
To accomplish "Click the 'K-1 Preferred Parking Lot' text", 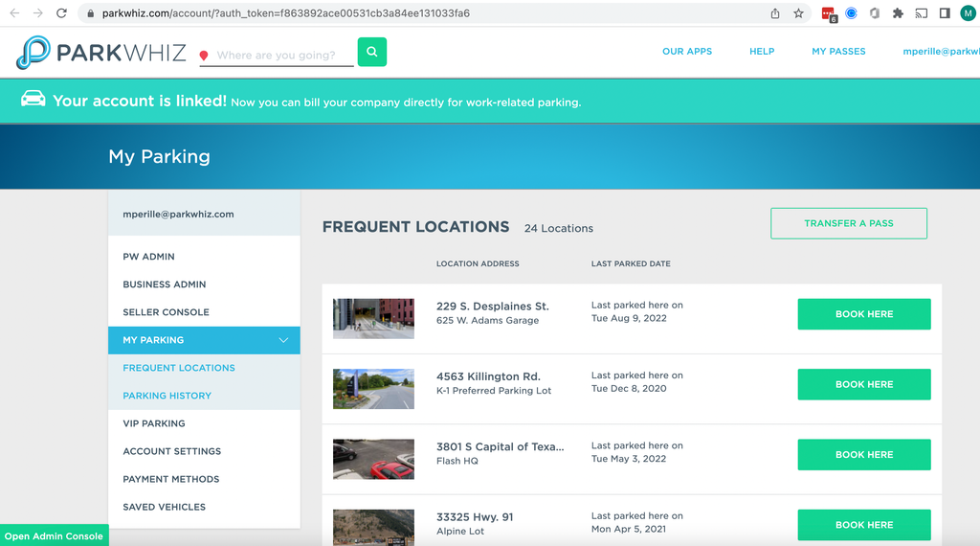I will [x=494, y=391].
